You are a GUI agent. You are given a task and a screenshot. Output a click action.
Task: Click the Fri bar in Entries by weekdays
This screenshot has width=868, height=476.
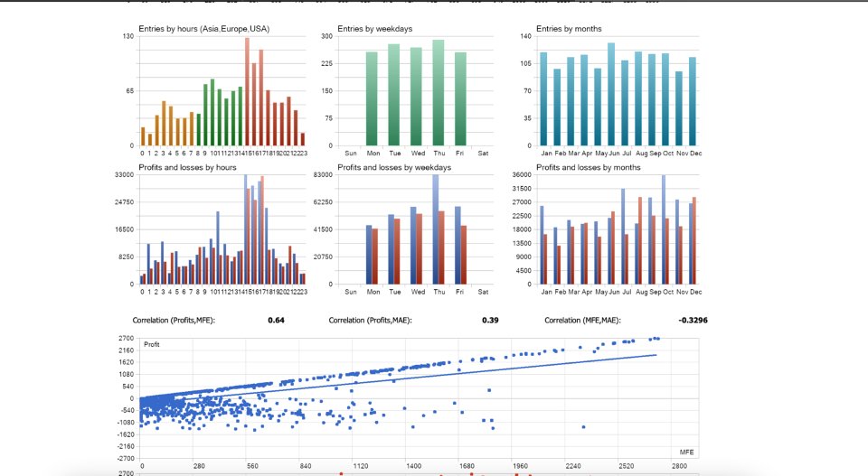click(x=460, y=99)
